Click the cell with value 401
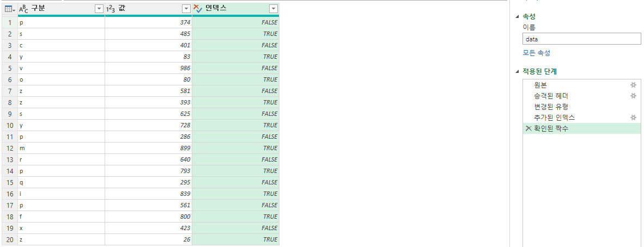This screenshot has width=644, height=247. pos(148,46)
